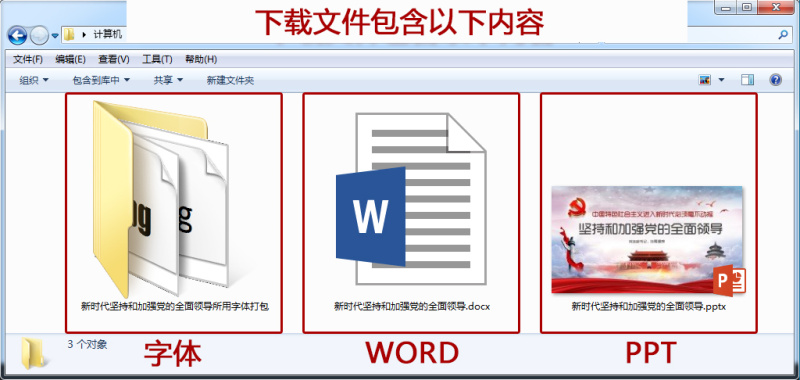Image resolution: width=800 pixels, height=380 pixels.
Task: Open the 文件(F) menu
Action: 28,59
